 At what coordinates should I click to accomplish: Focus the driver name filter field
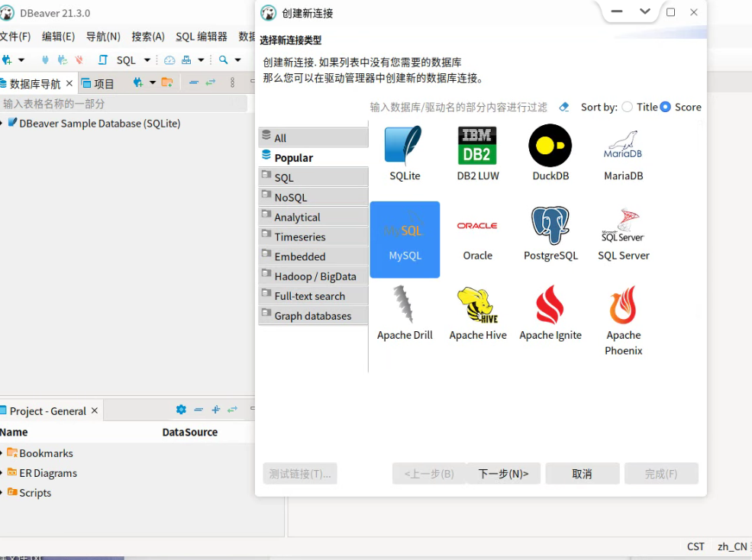[459, 107]
